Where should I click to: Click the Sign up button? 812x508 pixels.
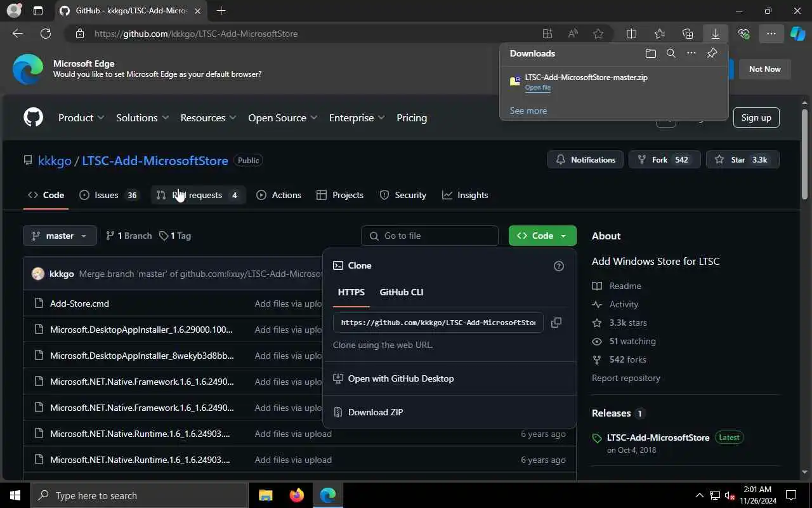756,117
